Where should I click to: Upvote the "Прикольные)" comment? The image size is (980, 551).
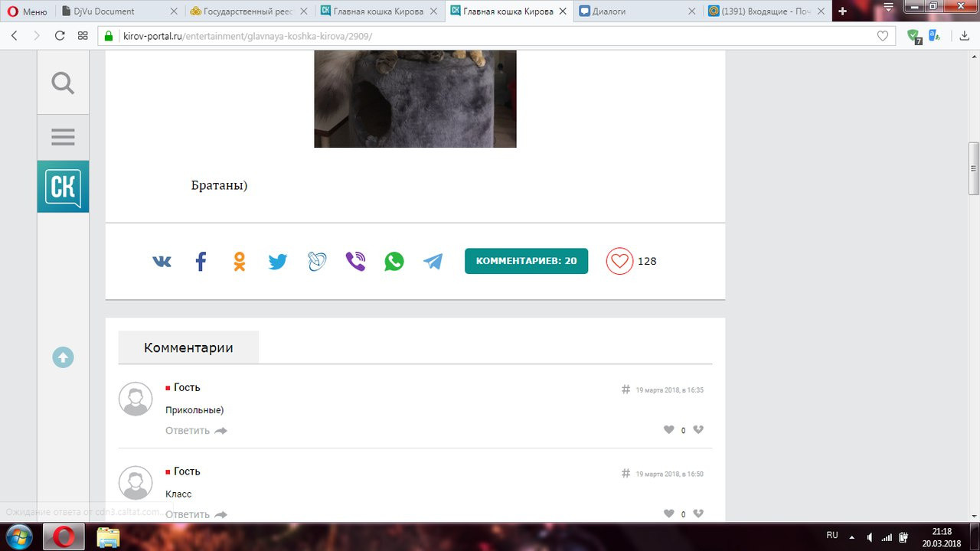[x=669, y=430]
